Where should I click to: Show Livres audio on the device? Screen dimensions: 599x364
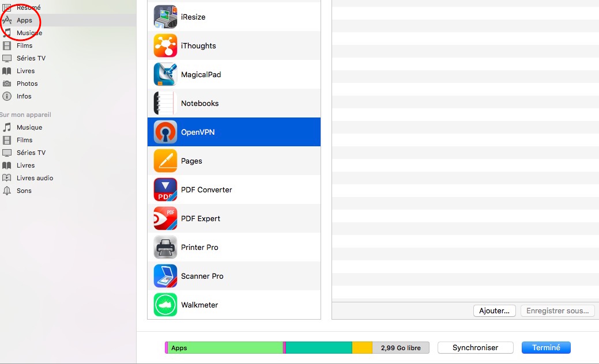pos(35,178)
